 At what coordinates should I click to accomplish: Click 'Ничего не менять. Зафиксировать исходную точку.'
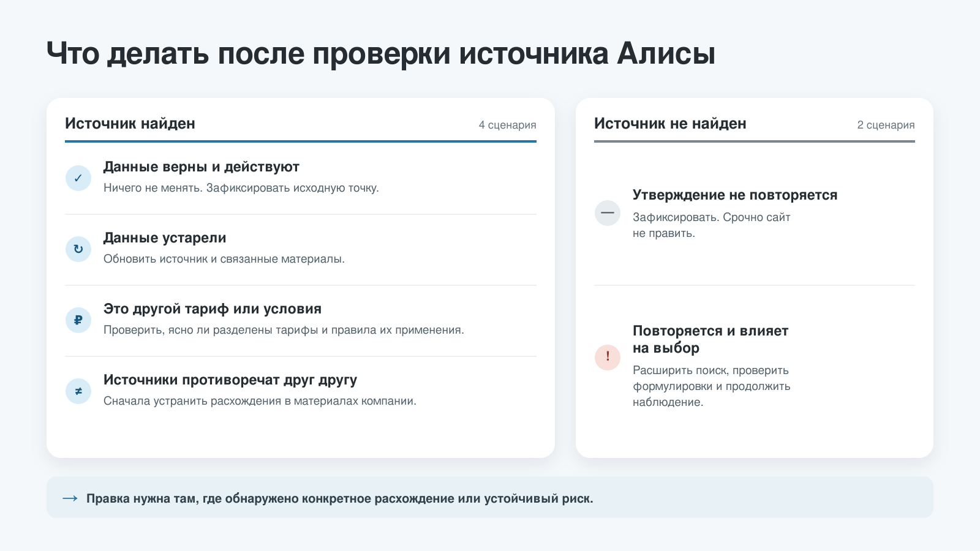241,188
